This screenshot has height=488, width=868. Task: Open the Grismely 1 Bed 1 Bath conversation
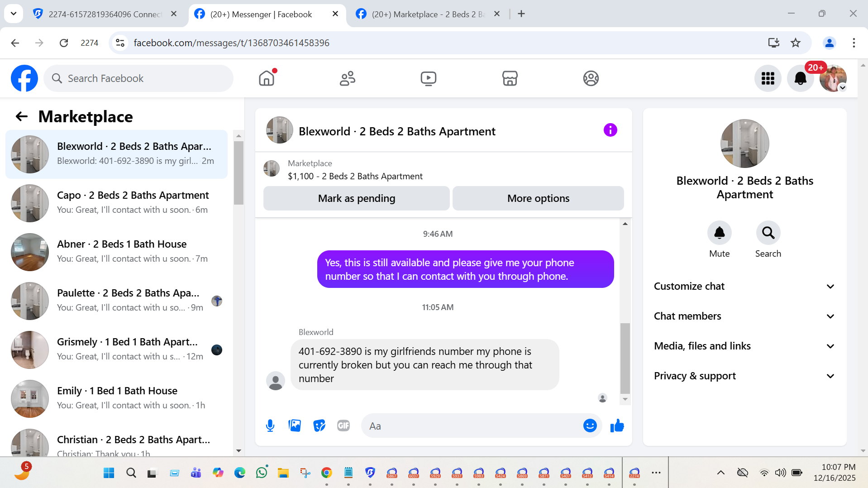116,350
